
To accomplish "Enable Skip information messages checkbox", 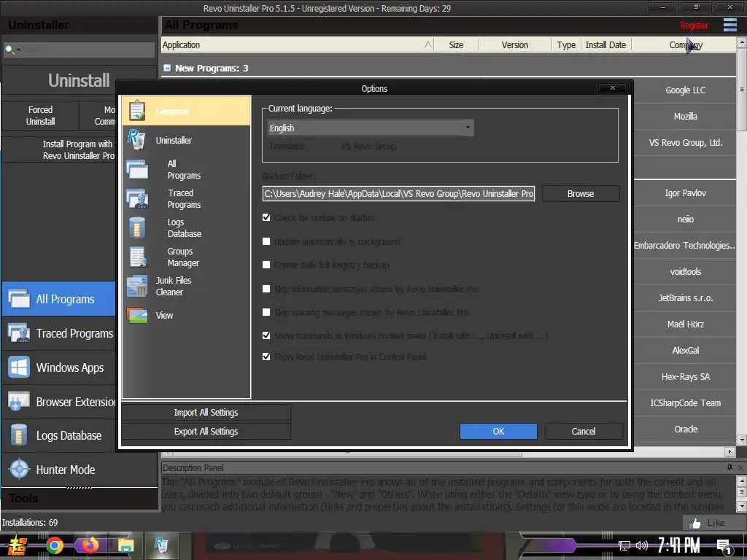I will point(266,289).
